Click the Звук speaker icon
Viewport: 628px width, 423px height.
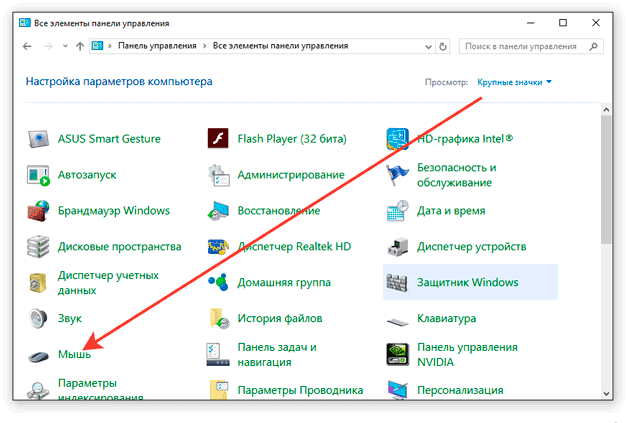click(x=38, y=318)
